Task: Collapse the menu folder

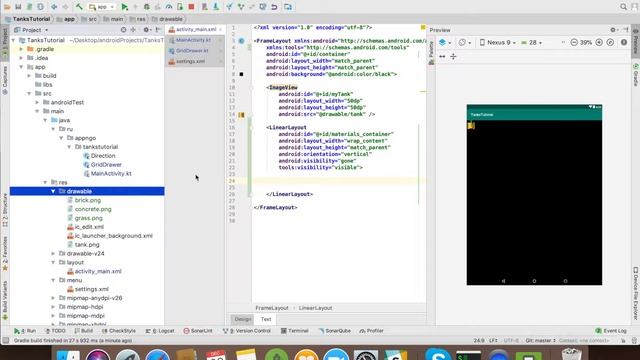Action: pyautogui.click(x=53, y=280)
